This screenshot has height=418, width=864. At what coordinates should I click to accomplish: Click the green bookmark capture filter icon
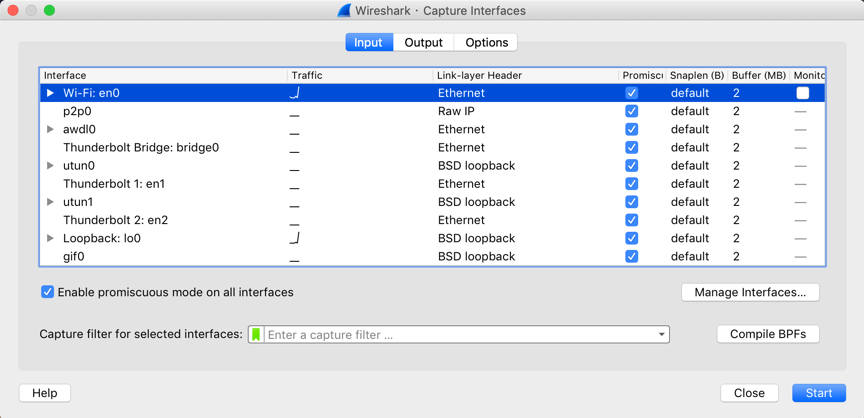pyautogui.click(x=256, y=334)
